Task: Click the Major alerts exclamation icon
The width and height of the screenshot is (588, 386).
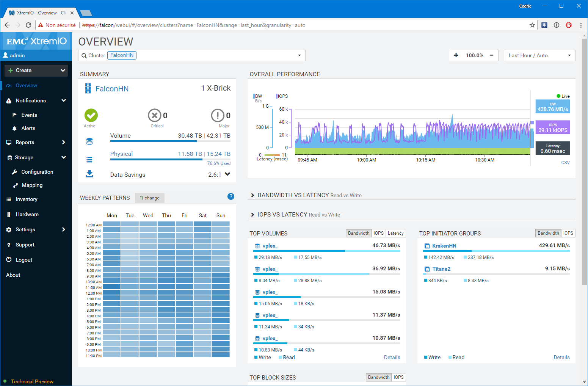Action: (x=218, y=115)
